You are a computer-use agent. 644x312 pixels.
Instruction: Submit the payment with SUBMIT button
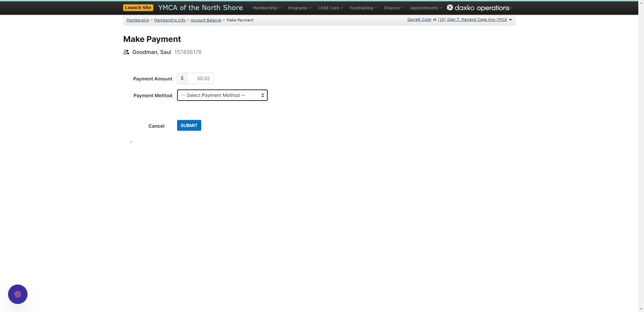(189, 125)
